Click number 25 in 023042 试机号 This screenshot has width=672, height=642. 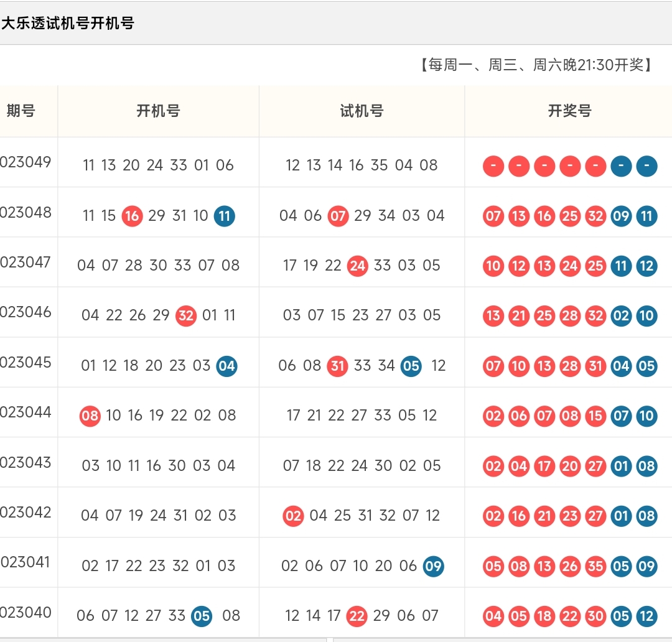[342, 515]
